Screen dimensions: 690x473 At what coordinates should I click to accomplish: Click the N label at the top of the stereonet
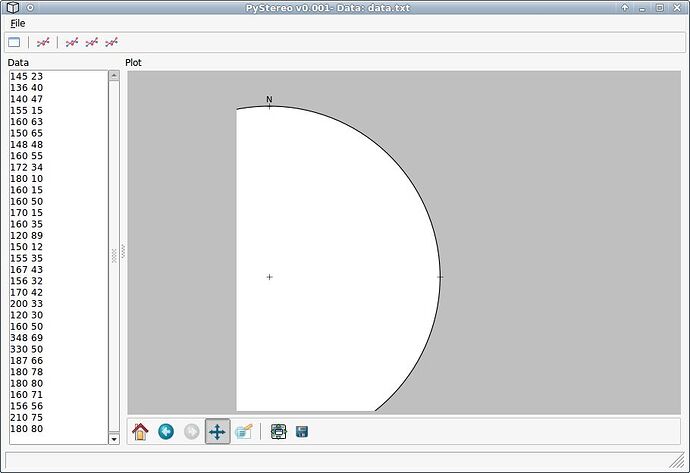point(269,99)
